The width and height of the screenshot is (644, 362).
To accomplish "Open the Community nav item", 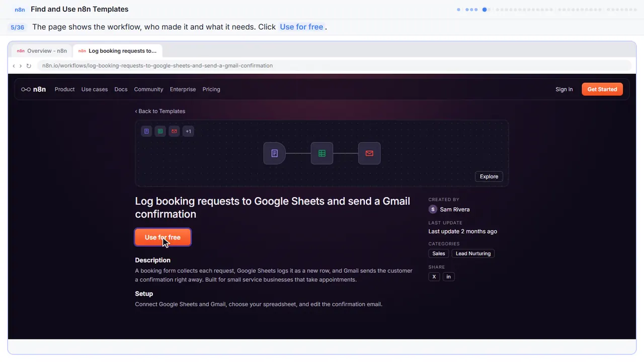I will (148, 89).
